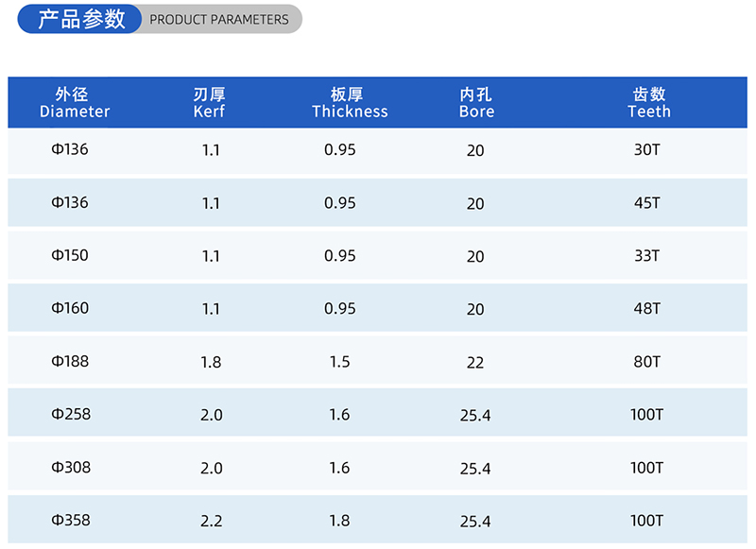Screen dimensions: 756x549
Task: Click the 30T teeth value
Action: [x=647, y=150]
